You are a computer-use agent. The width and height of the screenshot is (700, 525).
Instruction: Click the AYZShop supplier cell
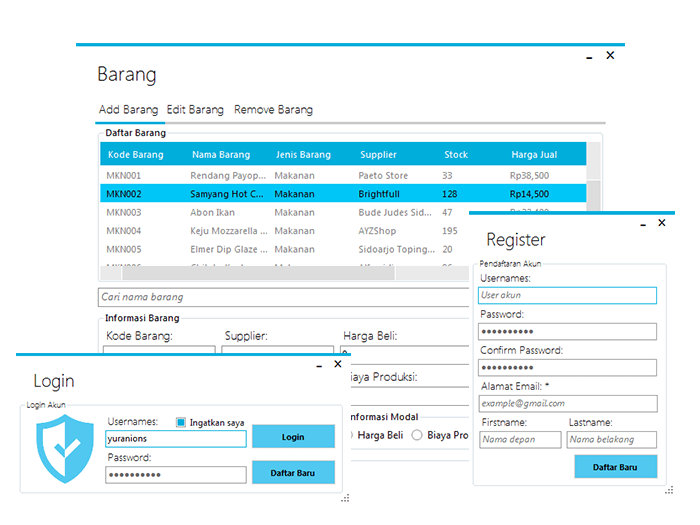click(377, 231)
